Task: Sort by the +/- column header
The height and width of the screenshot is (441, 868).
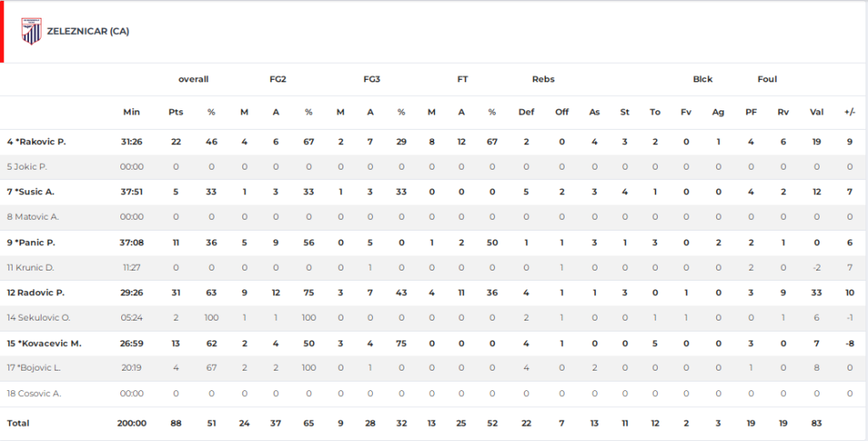Action: coord(849,112)
